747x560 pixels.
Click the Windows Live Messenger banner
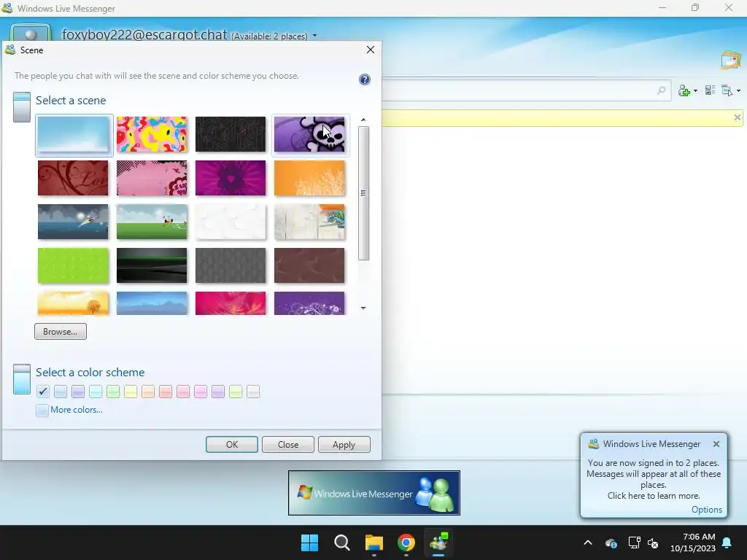(374, 493)
